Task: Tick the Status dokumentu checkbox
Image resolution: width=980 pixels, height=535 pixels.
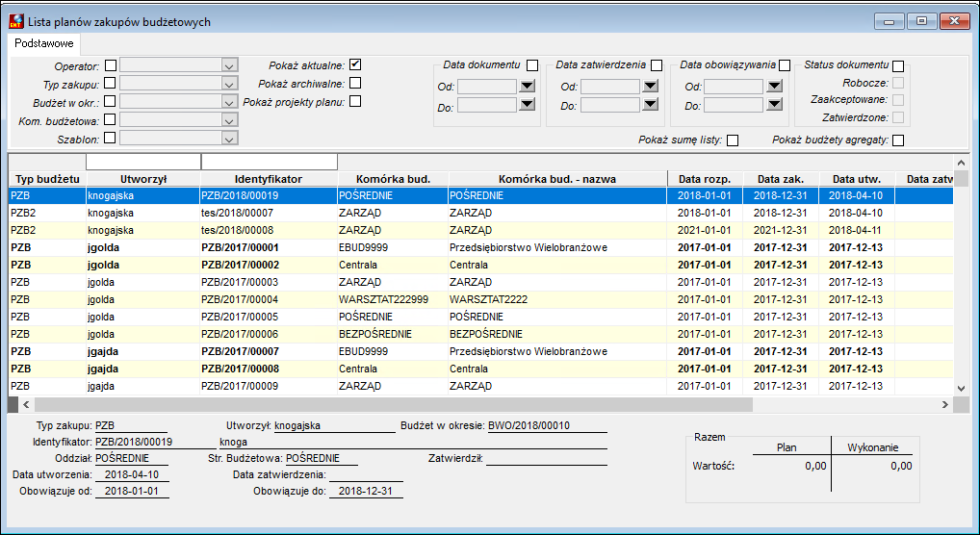Action: 898,65
